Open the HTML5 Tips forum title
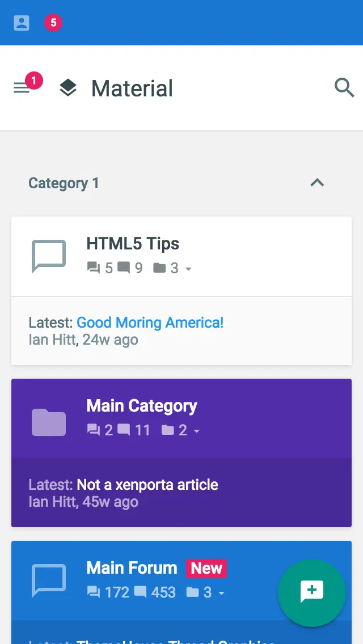 click(133, 244)
